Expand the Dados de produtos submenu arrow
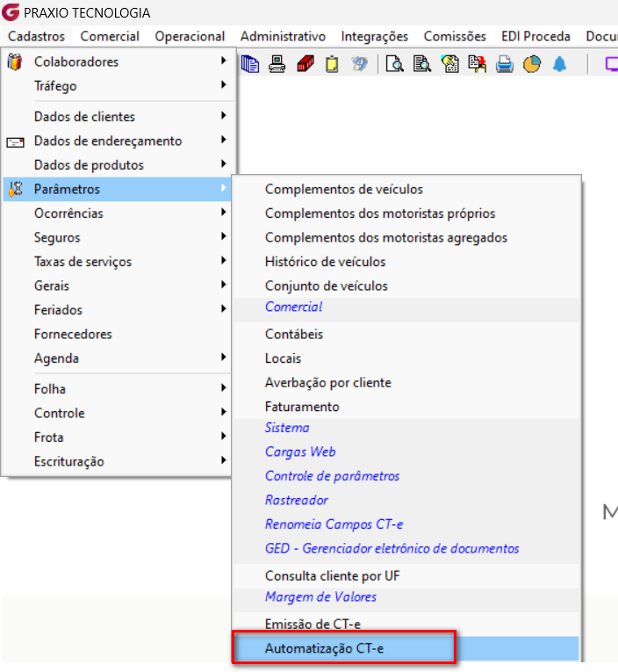Screen dimensions: 618x672 223,163
